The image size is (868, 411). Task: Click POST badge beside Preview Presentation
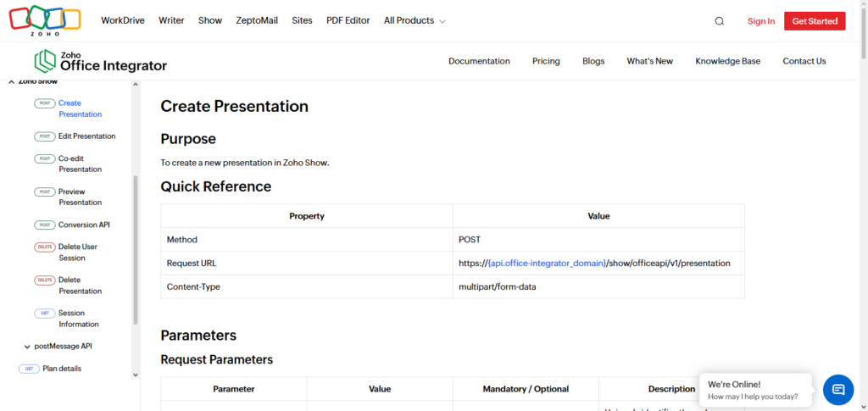point(45,192)
